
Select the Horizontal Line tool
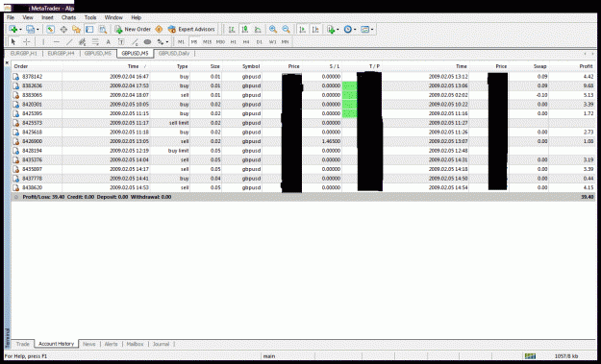(57, 41)
